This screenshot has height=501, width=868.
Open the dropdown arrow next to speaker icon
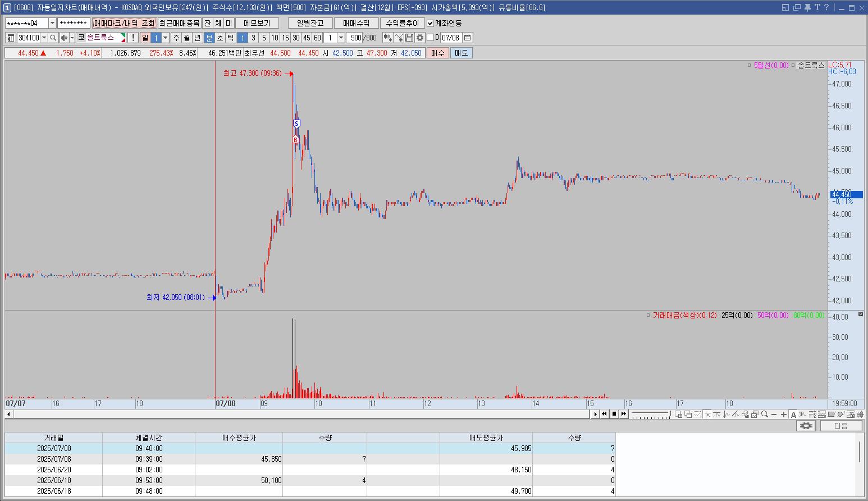tap(72, 38)
